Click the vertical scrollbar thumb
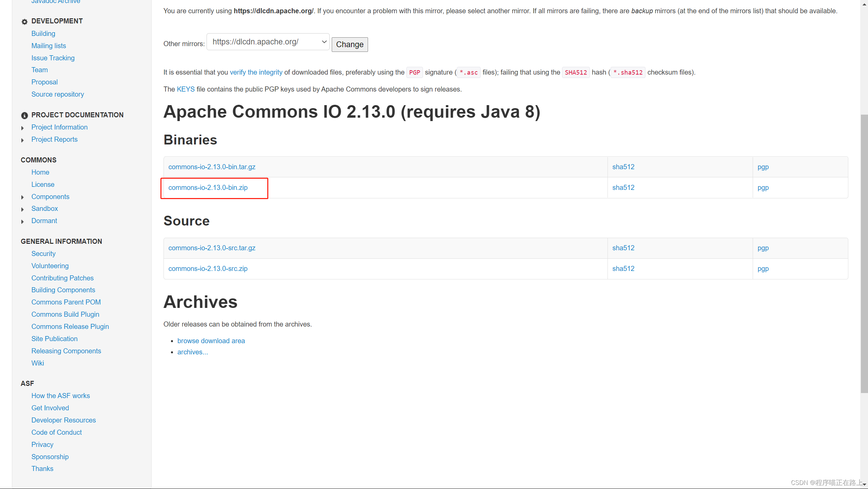868x489 pixels. coord(864,254)
